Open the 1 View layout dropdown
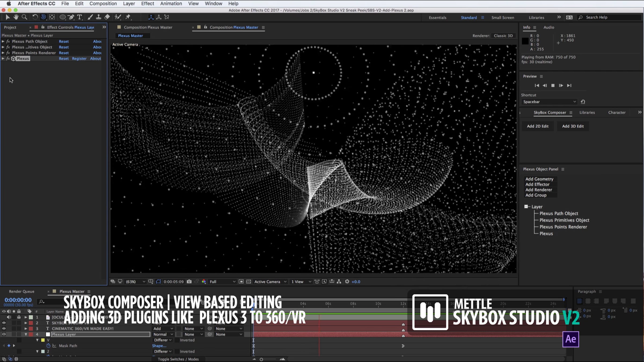644x362 pixels. [301, 282]
